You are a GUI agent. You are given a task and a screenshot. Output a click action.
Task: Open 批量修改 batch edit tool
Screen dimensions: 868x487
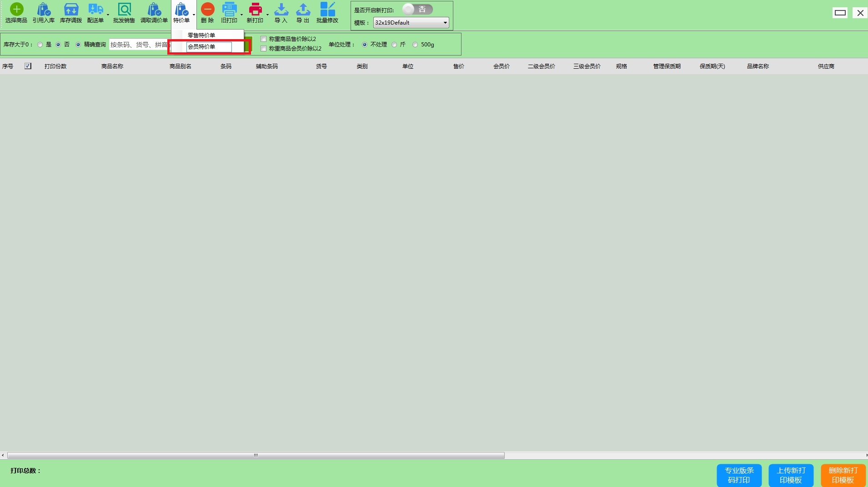coord(327,10)
